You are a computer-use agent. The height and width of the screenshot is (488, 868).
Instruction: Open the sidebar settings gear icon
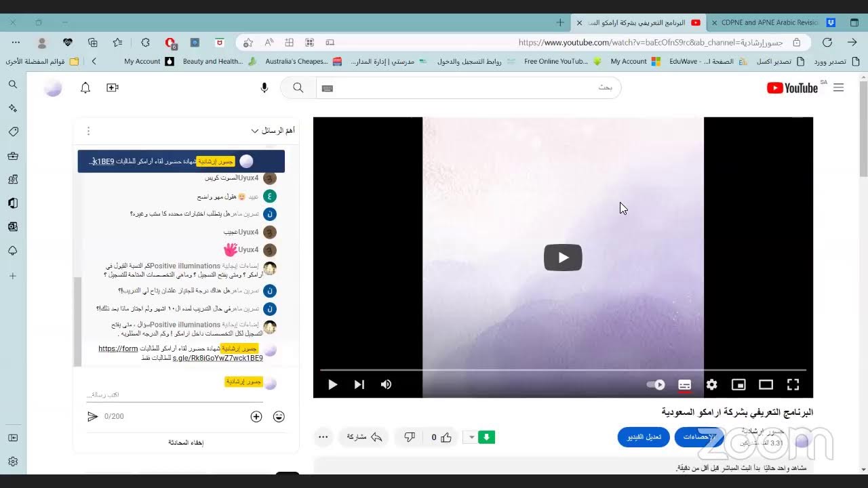click(x=13, y=462)
